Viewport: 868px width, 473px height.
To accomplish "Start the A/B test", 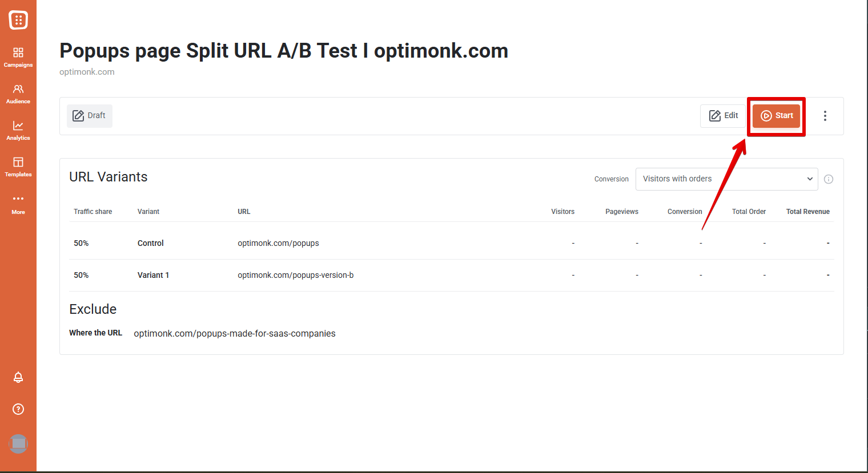I will click(x=777, y=116).
